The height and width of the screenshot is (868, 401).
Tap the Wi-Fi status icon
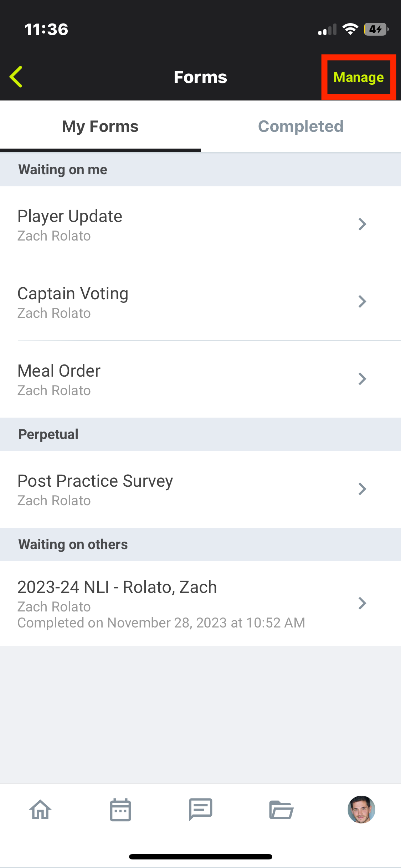coord(350,29)
